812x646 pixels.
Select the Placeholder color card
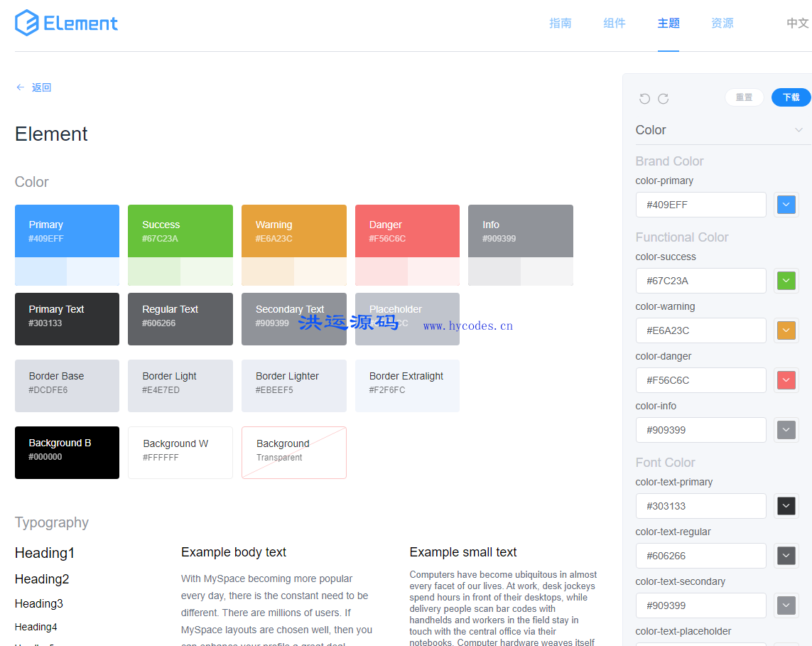click(x=407, y=319)
